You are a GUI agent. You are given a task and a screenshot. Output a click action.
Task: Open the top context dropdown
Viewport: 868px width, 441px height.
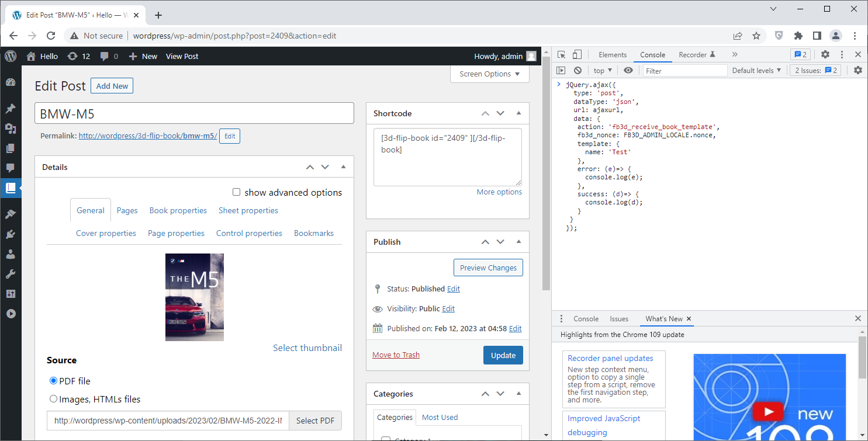click(x=603, y=71)
